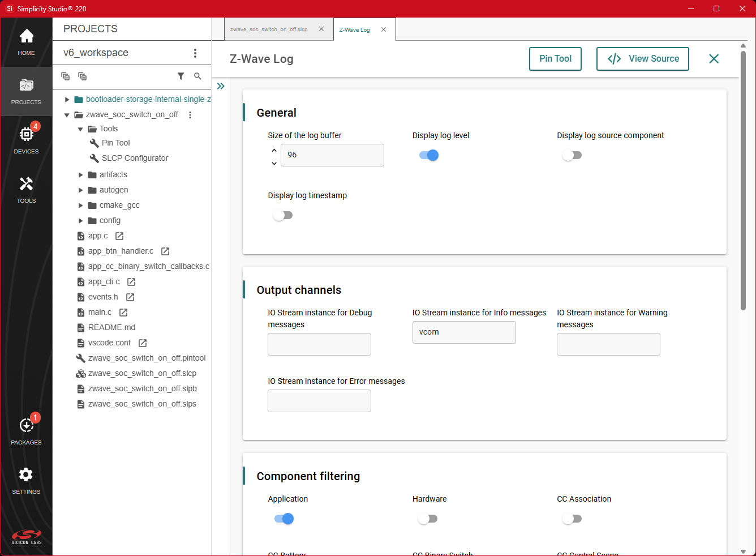Viewport: 756px width, 556px height.
Task: Switch to the zwave_soc_switch_on_off.slcp tab
Action: tap(269, 29)
